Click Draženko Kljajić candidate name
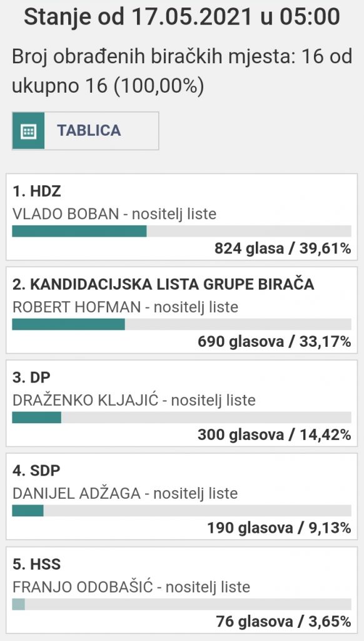This screenshot has width=364, height=641. tap(86, 400)
